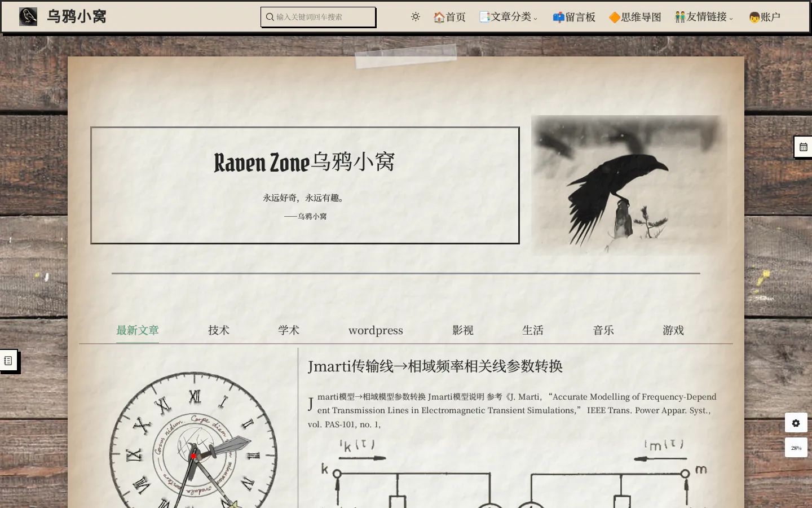Expand the 文章分类 dropdown menu

(x=509, y=17)
